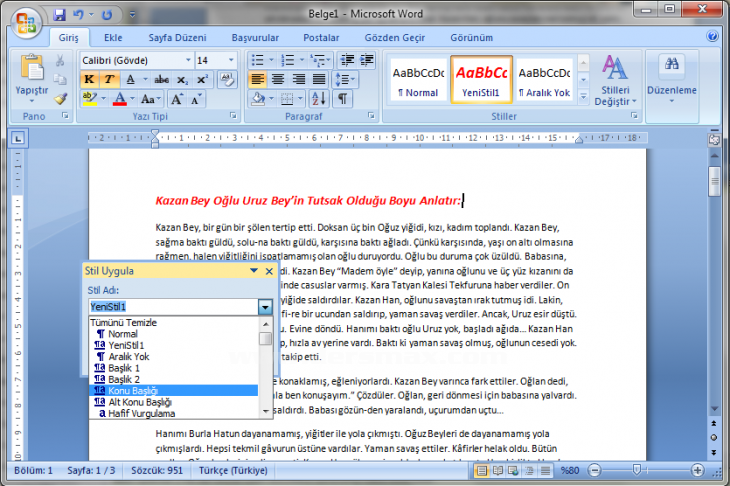Increase paragraph indent
The image size is (730, 486).
tap(367, 60)
